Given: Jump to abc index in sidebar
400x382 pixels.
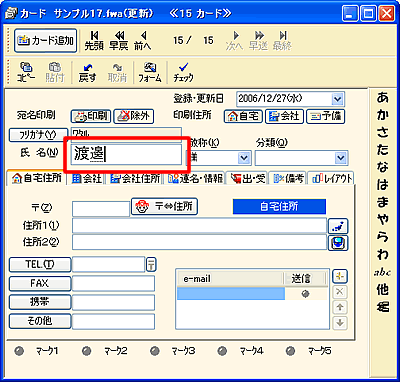Looking at the screenshot, I should pos(382,273).
